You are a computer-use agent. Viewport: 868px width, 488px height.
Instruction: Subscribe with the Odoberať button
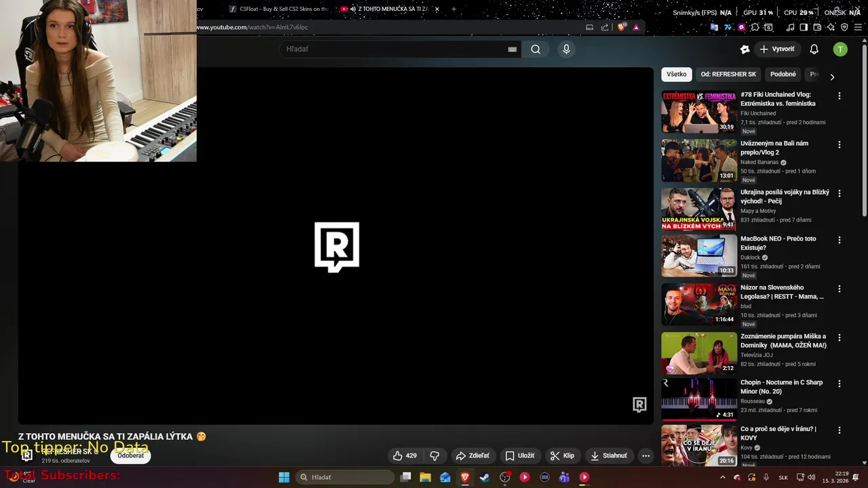tap(131, 455)
